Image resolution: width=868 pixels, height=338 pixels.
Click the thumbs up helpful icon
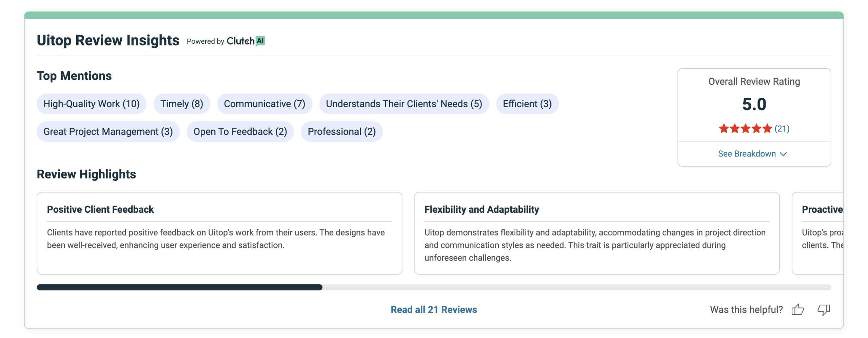(797, 309)
